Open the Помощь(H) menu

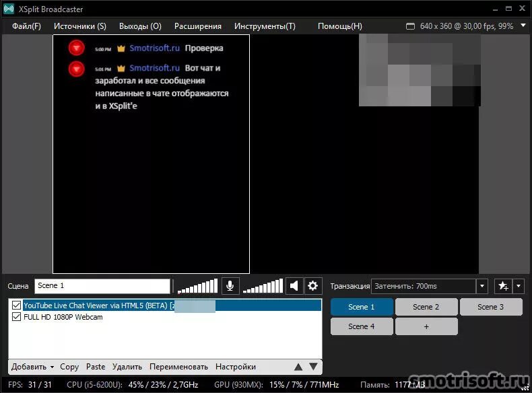tap(339, 26)
